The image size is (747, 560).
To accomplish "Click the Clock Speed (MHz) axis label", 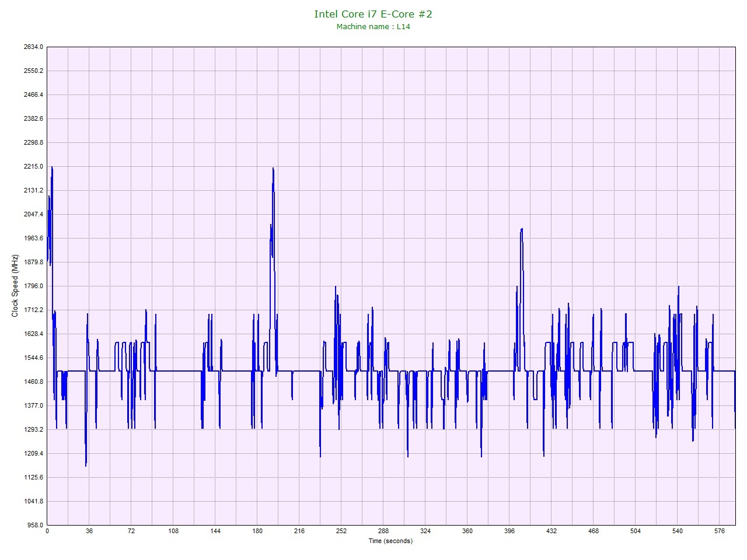I will click(15, 286).
